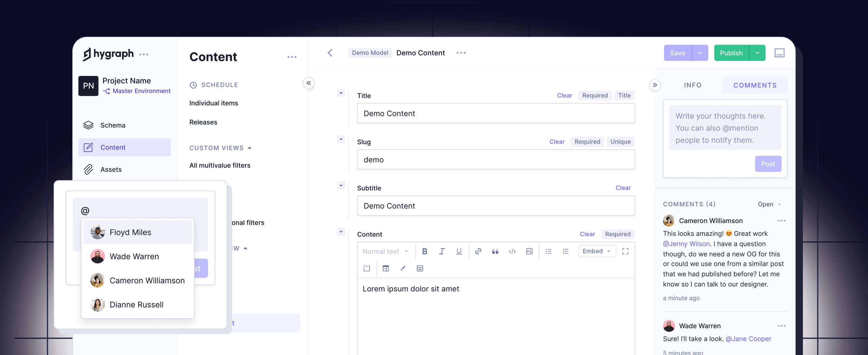Switch to the INFO tab

pyautogui.click(x=693, y=85)
